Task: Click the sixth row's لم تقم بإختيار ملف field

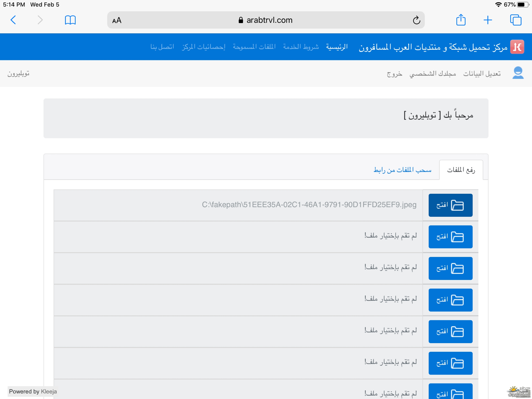Action: (x=238, y=363)
